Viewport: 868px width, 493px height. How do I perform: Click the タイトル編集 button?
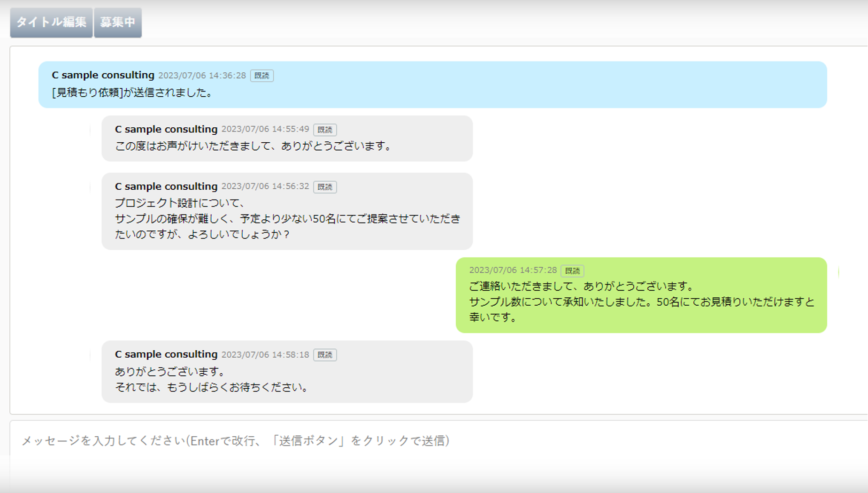click(x=51, y=22)
